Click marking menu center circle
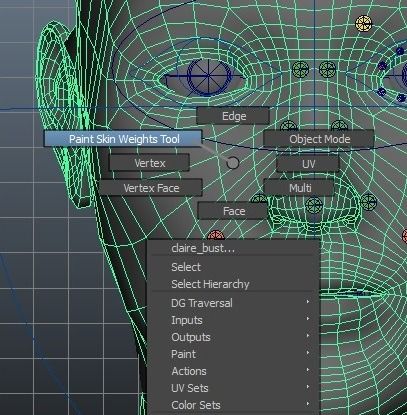Image resolution: width=407 pixels, height=415 pixels. (x=233, y=163)
